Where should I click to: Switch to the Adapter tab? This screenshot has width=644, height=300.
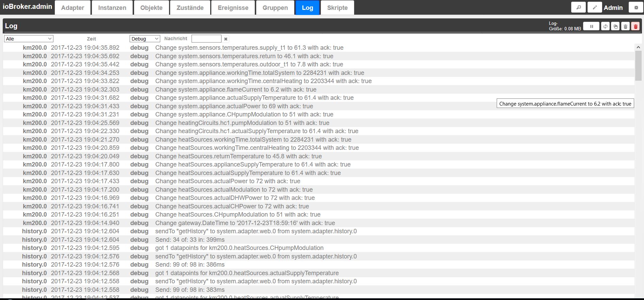click(72, 7)
